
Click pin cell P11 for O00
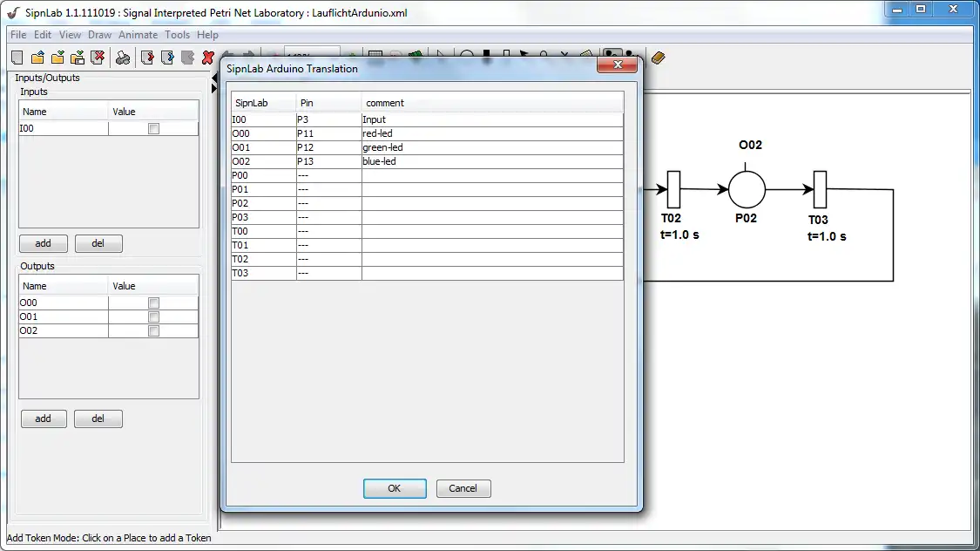point(328,133)
